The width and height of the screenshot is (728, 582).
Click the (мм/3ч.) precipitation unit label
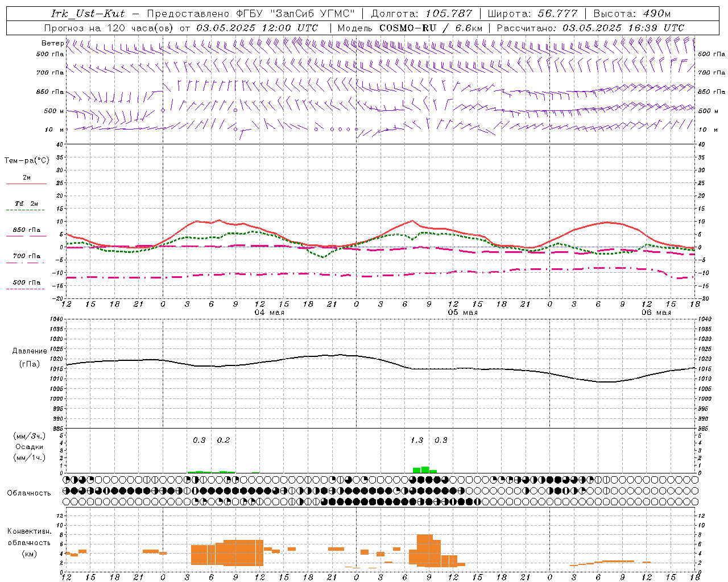click(30, 436)
